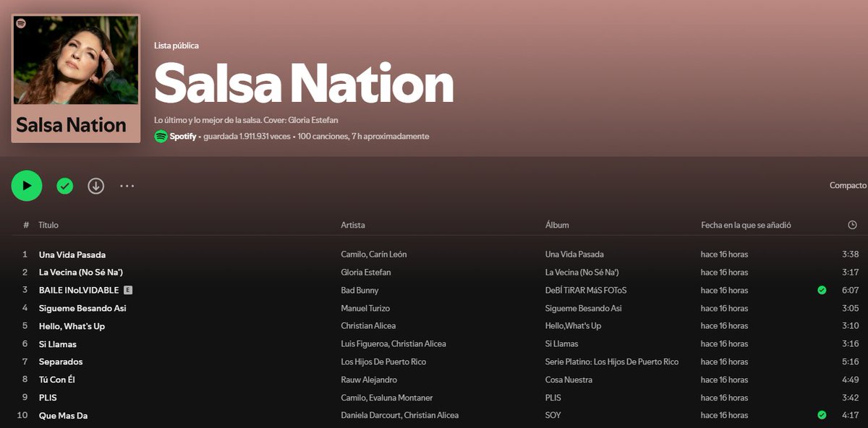Open album SOY
Image resolution: width=868 pixels, height=428 pixels.
point(553,415)
